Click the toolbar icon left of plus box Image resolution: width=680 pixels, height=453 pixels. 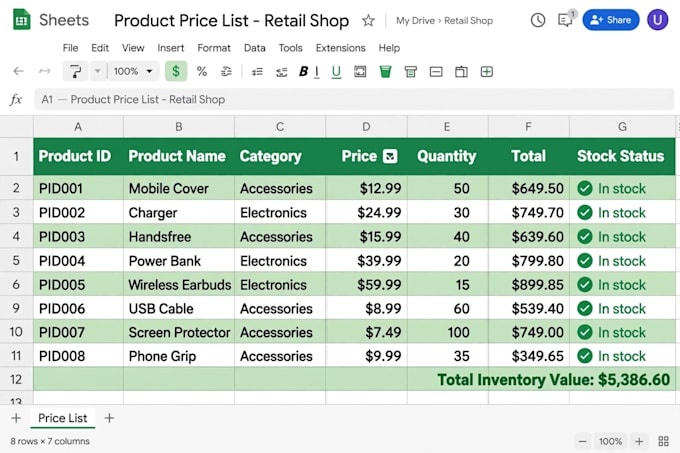point(461,72)
